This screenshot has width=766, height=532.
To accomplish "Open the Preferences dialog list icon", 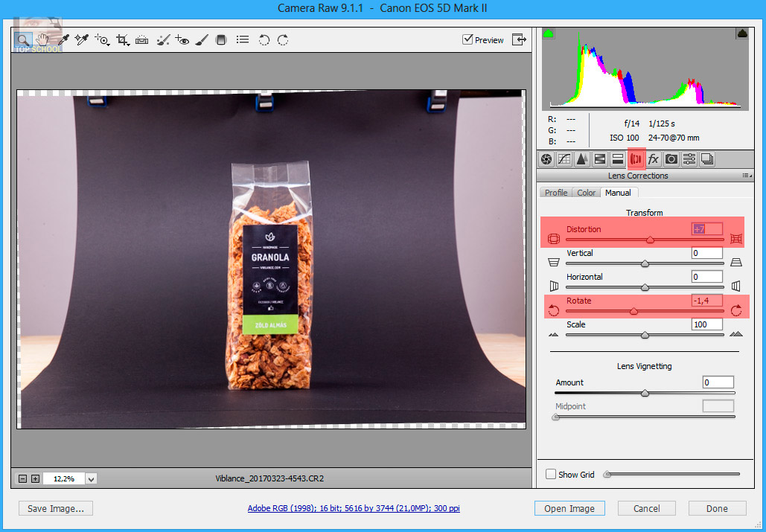I will pyautogui.click(x=243, y=39).
